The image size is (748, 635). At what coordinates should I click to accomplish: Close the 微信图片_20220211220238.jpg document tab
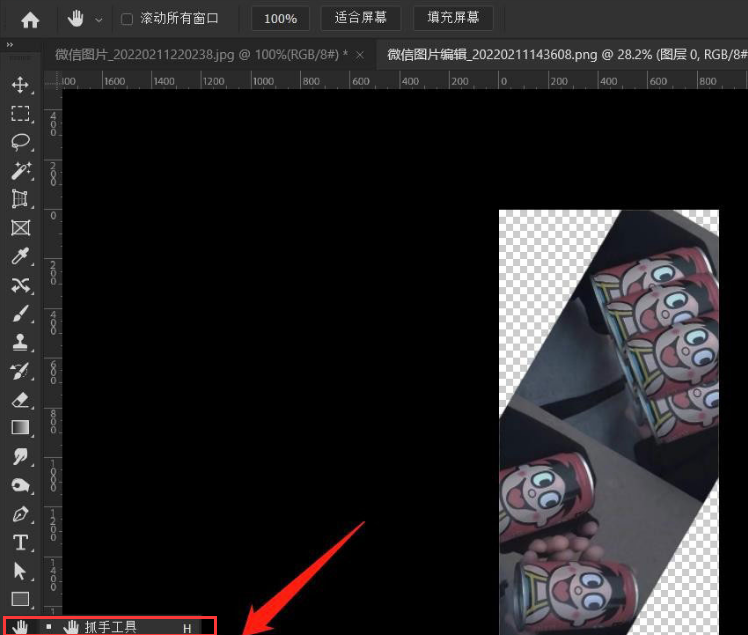360,55
